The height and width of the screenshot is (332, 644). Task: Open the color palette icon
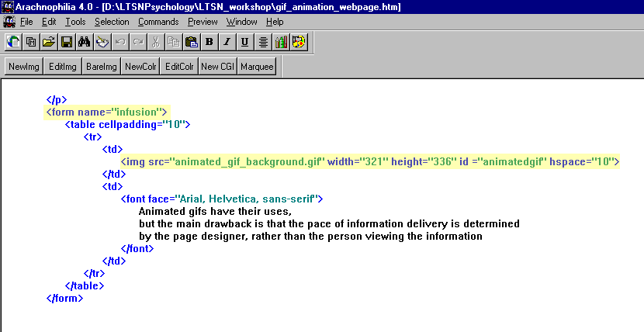(298, 42)
